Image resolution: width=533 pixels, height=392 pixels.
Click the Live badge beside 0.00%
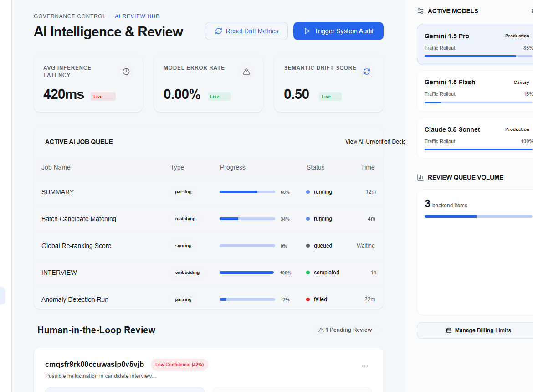(x=219, y=97)
